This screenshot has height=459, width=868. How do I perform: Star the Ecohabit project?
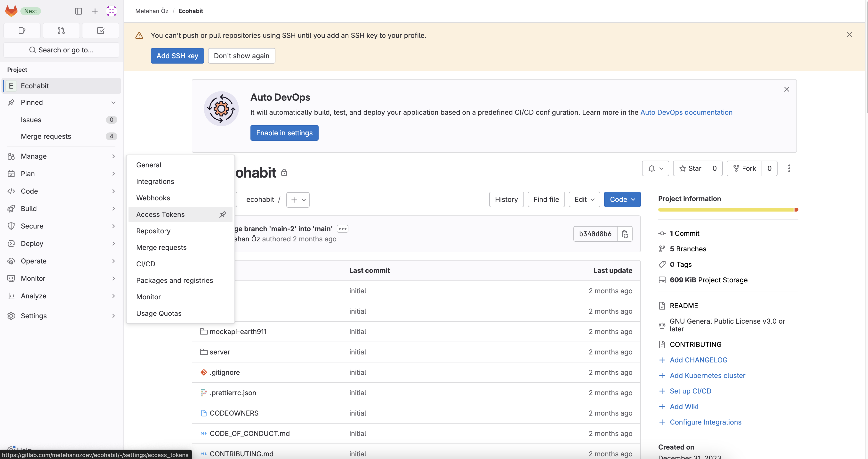[x=690, y=168]
